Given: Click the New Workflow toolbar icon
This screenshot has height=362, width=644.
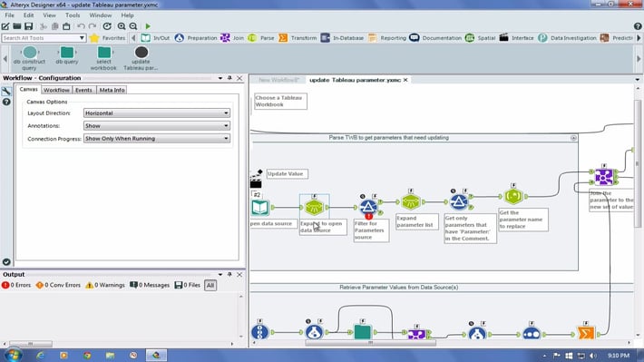Looking at the screenshot, I should 5,26.
